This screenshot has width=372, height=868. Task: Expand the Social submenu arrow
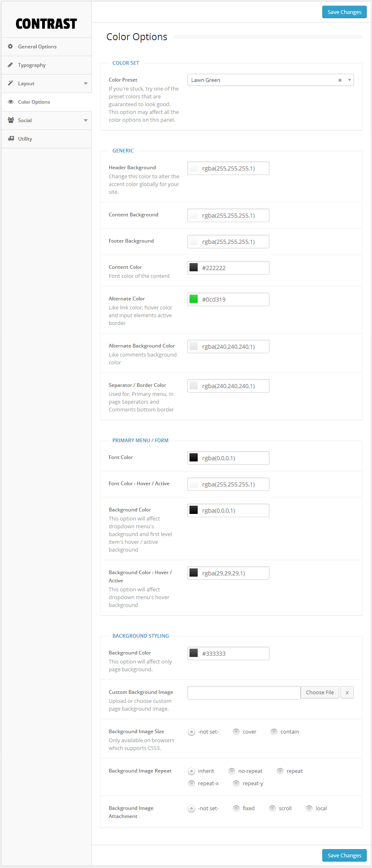click(x=85, y=120)
